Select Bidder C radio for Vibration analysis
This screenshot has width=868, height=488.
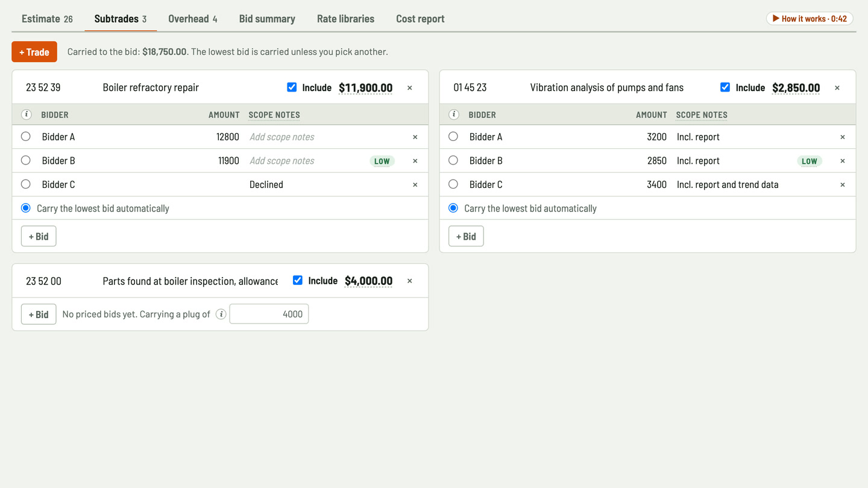[x=453, y=184]
